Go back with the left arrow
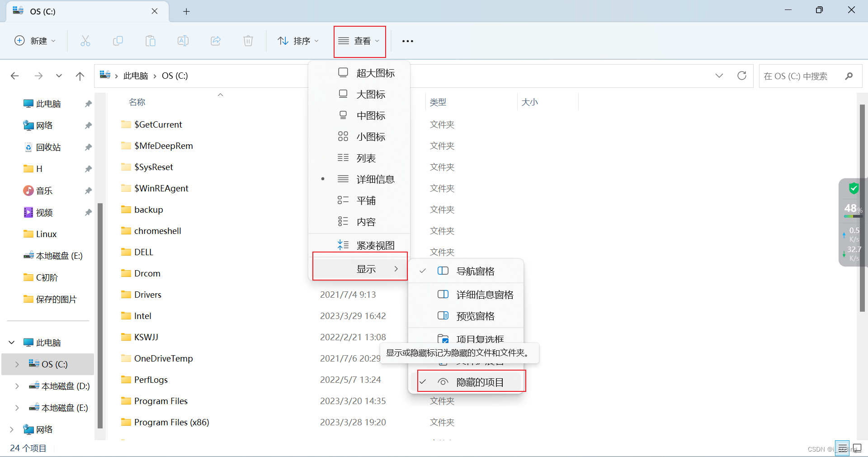Screen dimensions: 868x457 (14, 76)
